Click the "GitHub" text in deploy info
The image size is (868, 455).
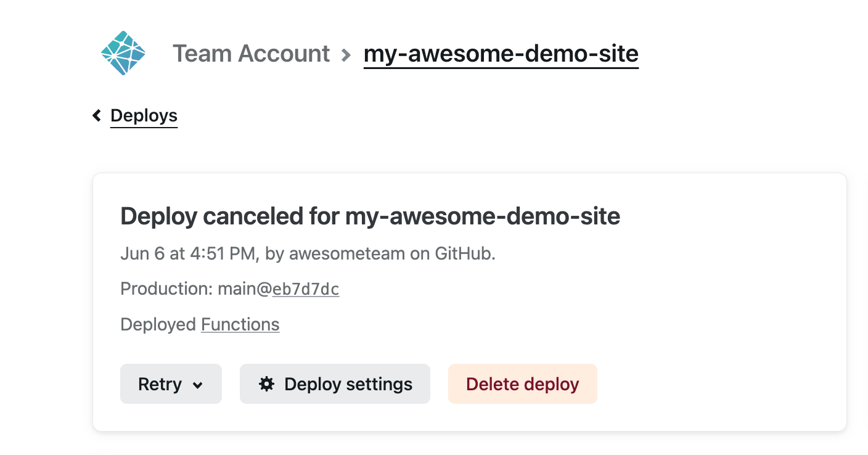pyautogui.click(x=464, y=254)
